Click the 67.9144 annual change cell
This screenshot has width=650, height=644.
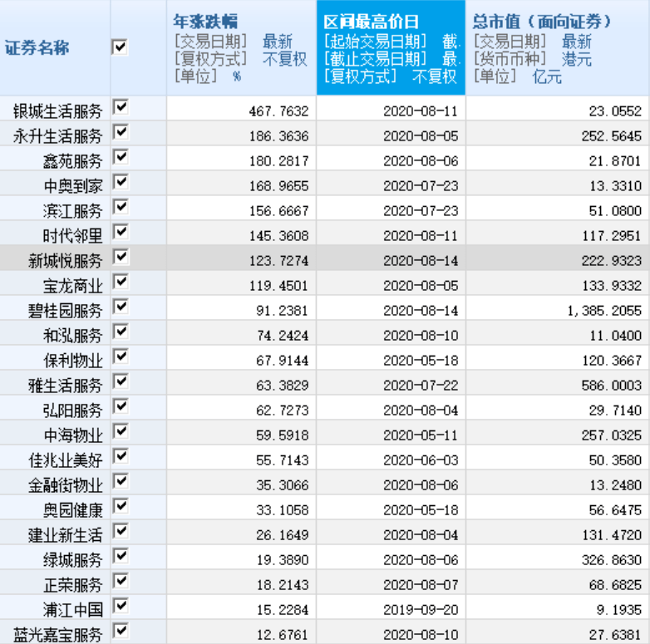point(242,358)
